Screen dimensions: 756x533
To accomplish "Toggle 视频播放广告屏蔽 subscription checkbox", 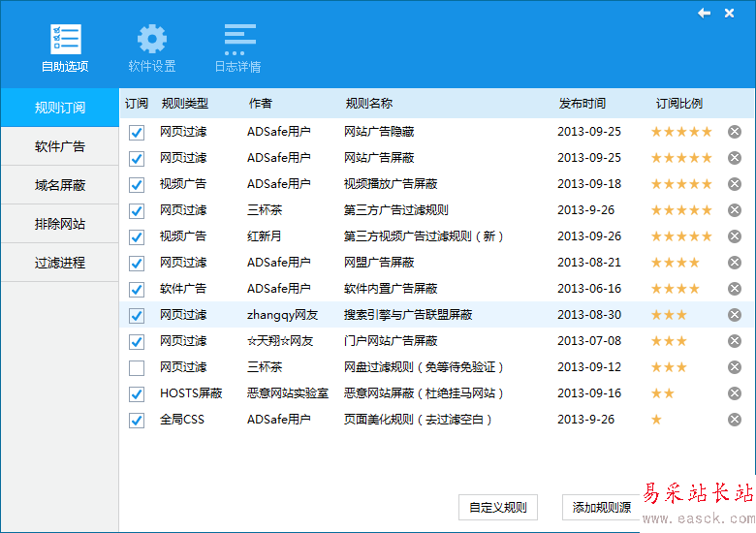I will [137, 184].
